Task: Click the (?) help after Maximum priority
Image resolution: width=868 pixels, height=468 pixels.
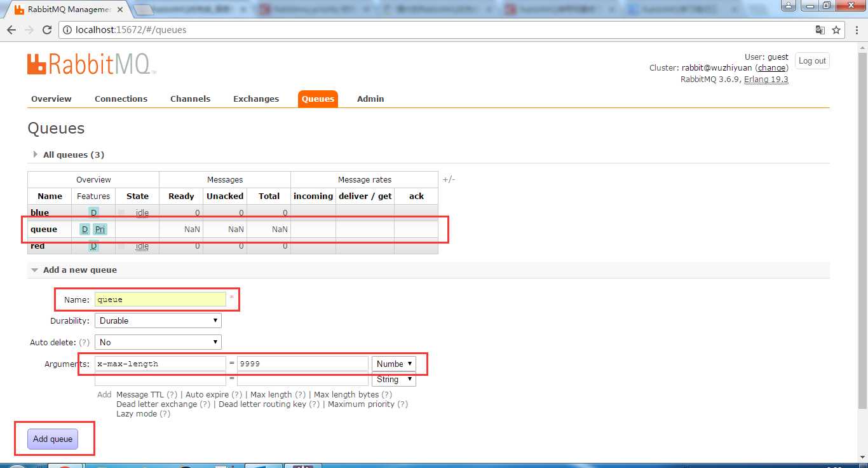Action: point(402,404)
